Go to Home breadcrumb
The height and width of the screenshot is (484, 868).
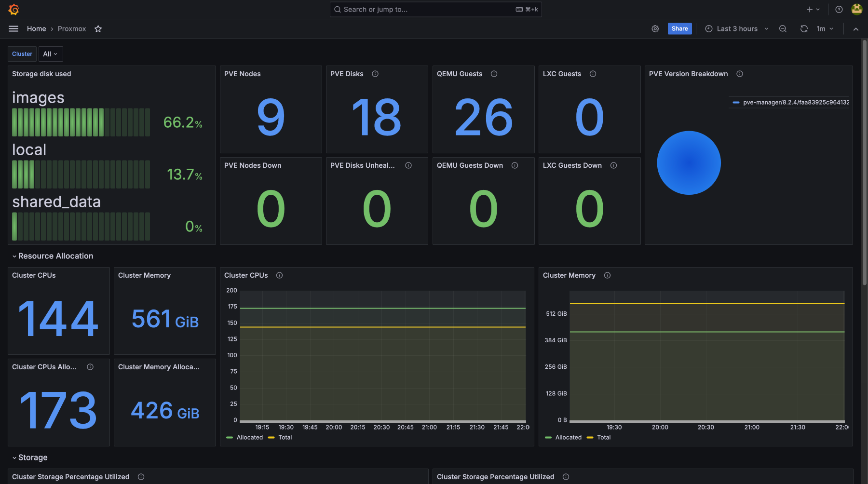point(36,29)
